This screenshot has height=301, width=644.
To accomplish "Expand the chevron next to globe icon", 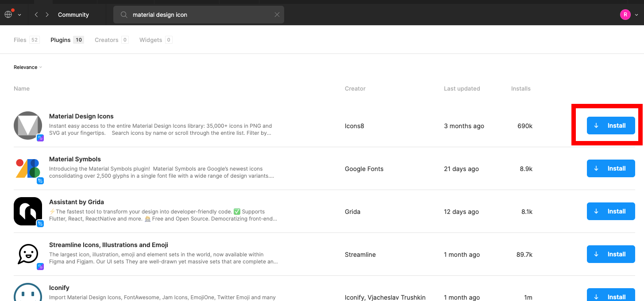I will [19, 15].
